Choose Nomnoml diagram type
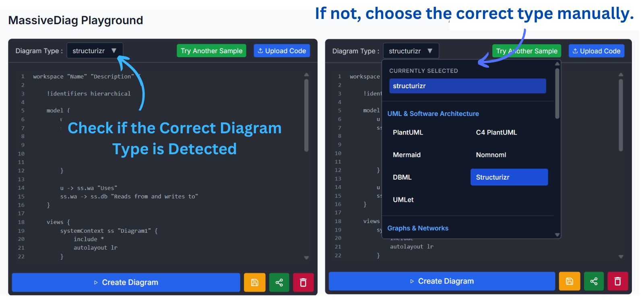The image size is (644, 302). point(491,155)
